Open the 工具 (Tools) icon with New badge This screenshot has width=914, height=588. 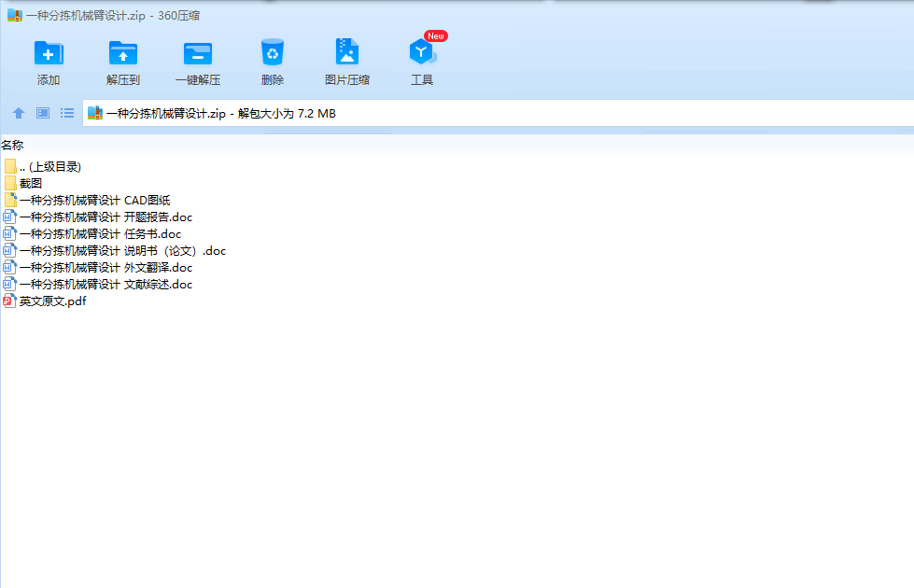[x=422, y=51]
